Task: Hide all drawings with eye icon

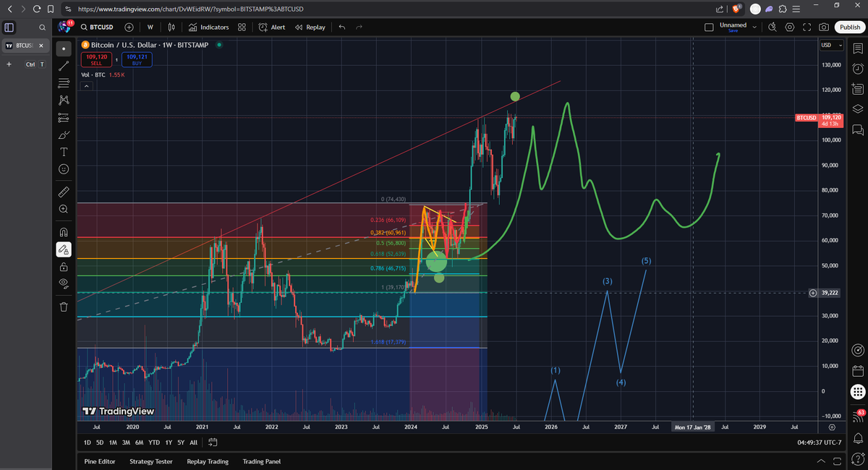Action: pyautogui.click(x=64, y=283)
